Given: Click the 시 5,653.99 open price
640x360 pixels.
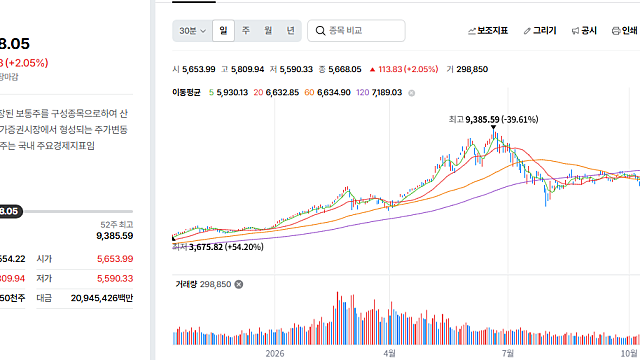Looking at the screenshot, I should point(194,69).
